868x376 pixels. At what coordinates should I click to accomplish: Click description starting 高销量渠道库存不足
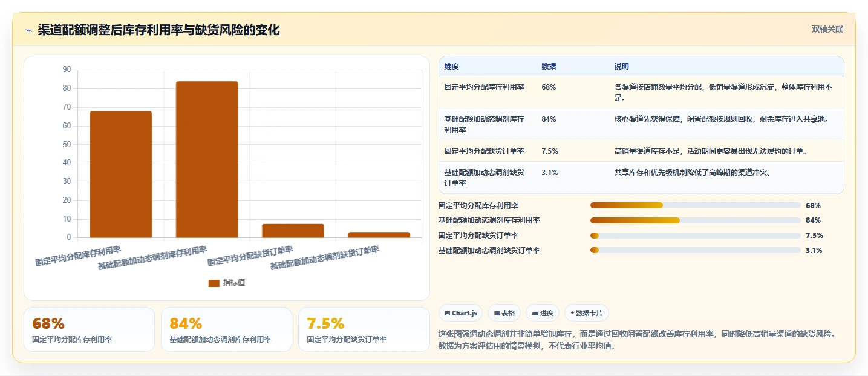tap(710, 151)
